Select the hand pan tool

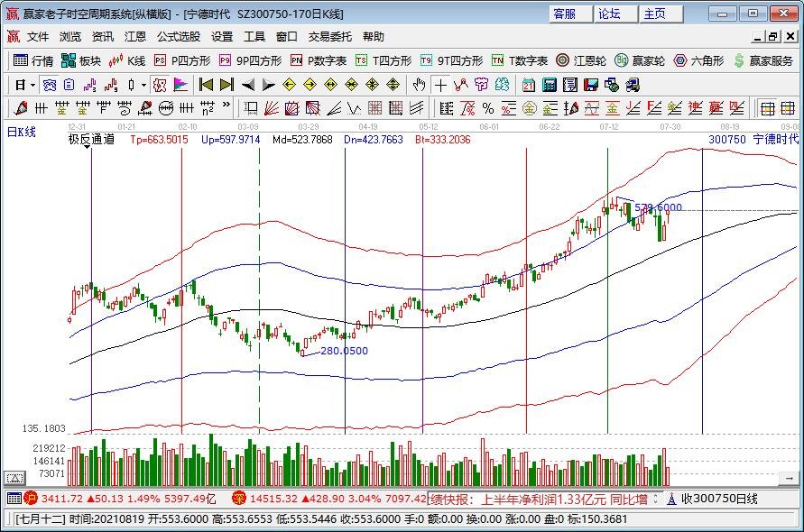pyautogui.click(x=419, y=85)
